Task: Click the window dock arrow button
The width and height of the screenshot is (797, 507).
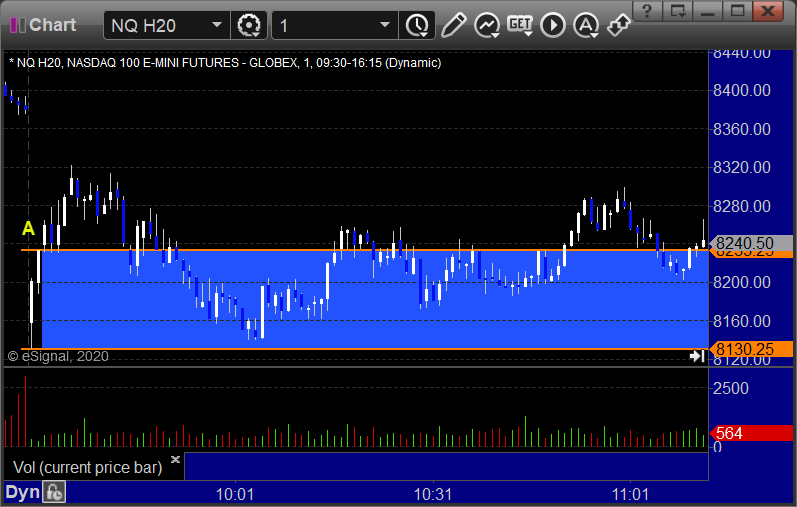Action: [x=678, y=11]
